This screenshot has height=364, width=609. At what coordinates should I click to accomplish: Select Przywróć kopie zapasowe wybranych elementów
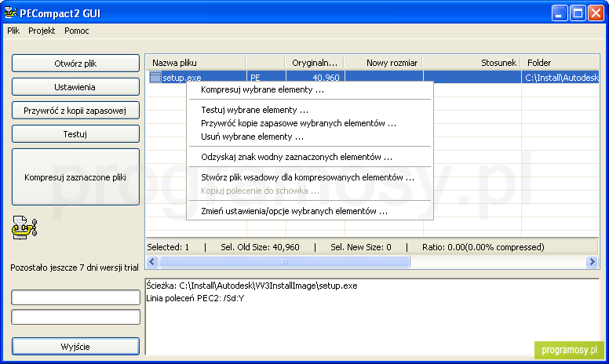309,123
